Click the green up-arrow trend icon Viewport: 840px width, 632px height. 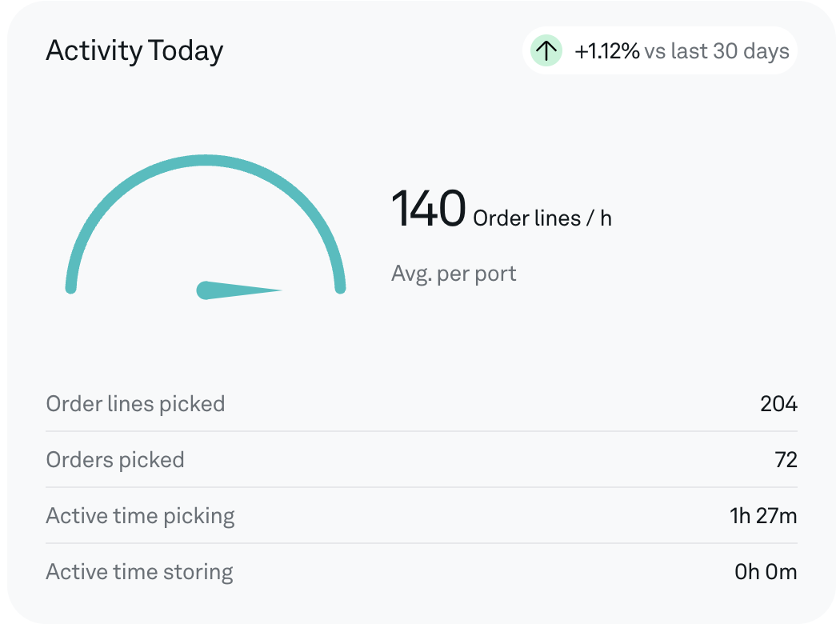pos(546,51)
